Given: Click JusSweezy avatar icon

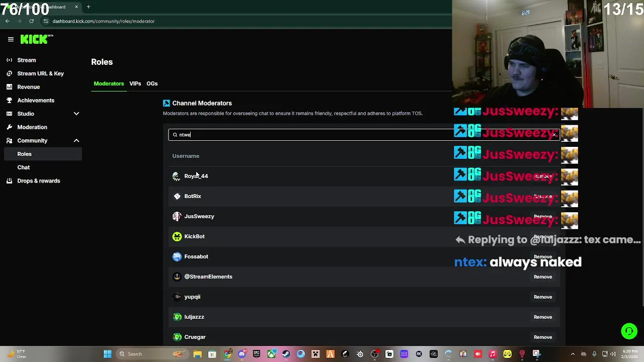Looking at the screenshot, I should pos(177,216).
